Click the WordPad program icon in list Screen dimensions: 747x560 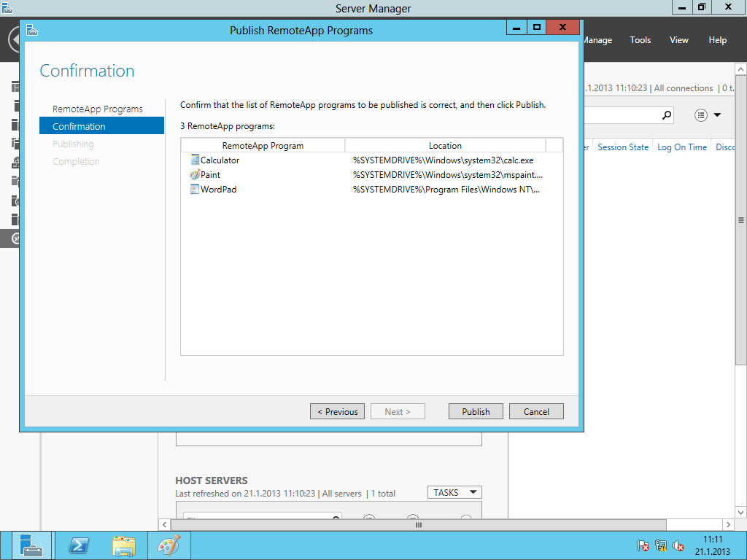195,190
